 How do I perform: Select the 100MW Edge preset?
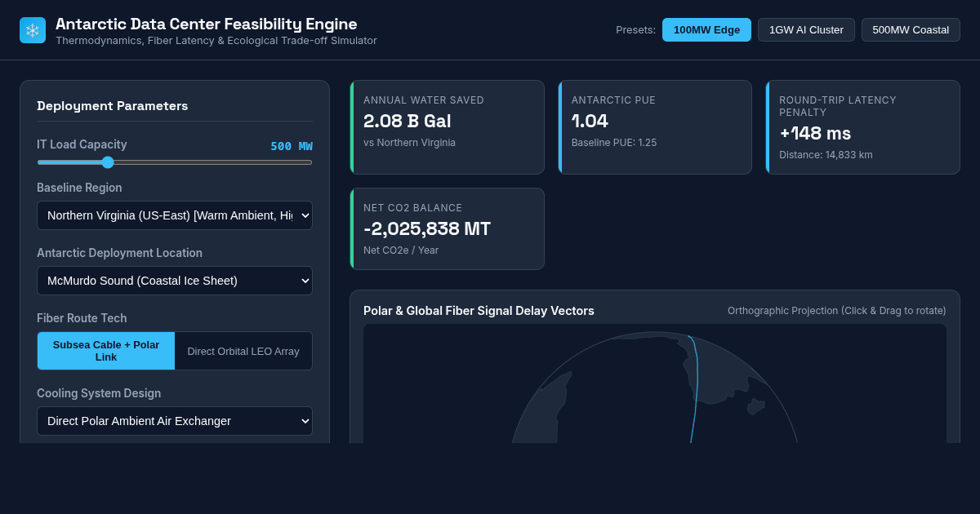tap(706, 30)
